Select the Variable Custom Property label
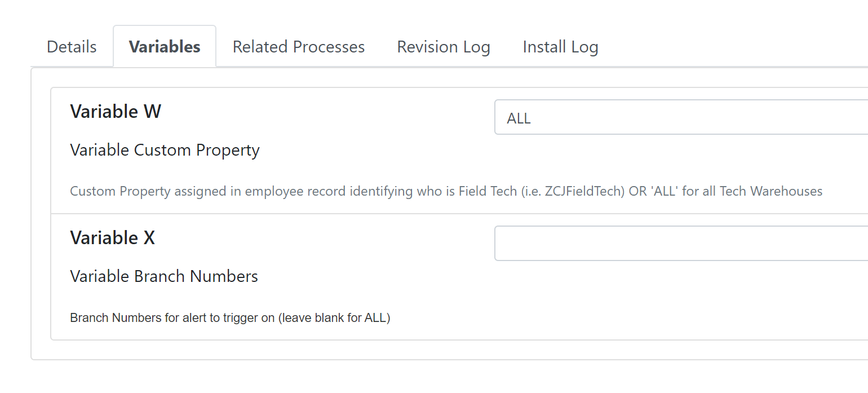Screen dimensions: 868x393 click(165, 151)
